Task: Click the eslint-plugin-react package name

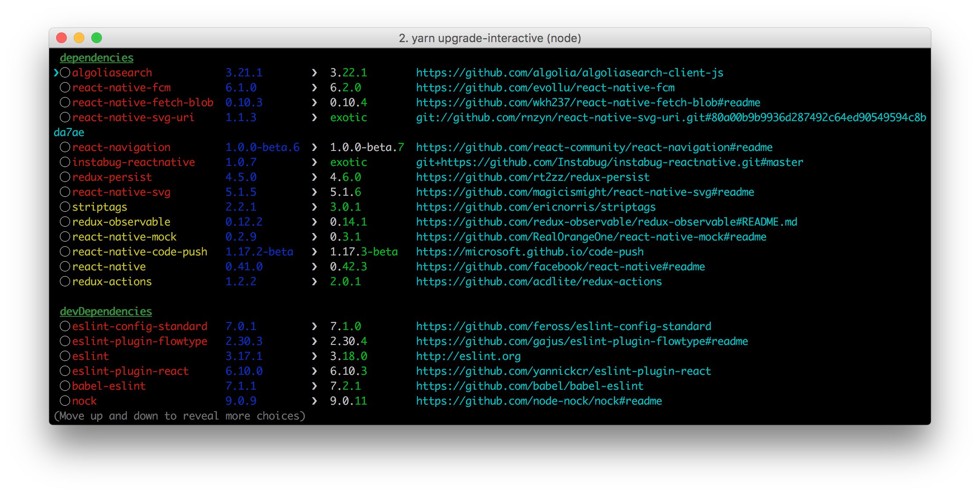Action: (130, 371)
